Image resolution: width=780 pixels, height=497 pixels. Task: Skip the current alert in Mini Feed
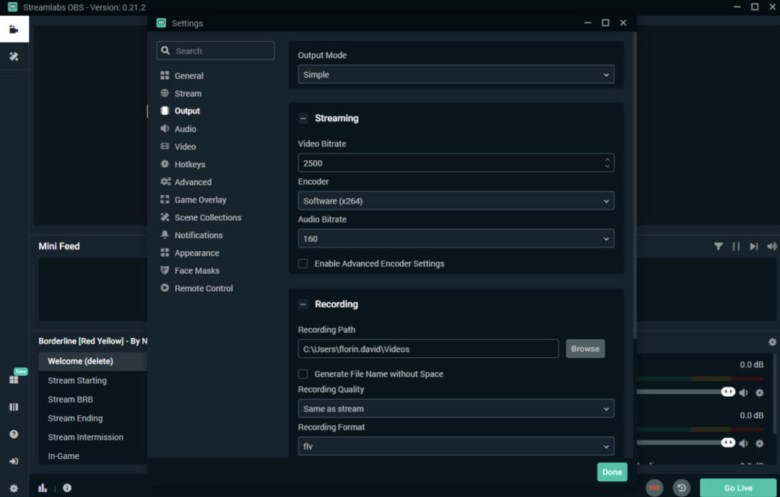[754, 246]
